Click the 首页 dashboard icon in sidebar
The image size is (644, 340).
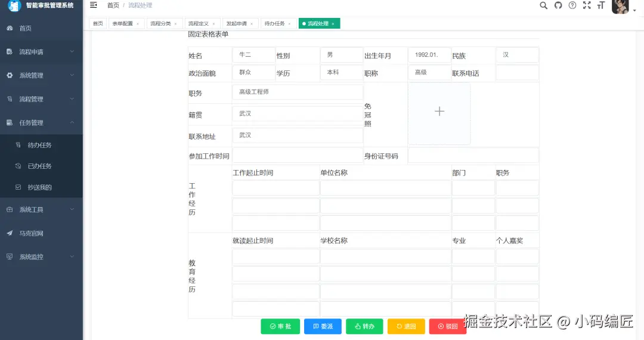(x=10, y=28)
